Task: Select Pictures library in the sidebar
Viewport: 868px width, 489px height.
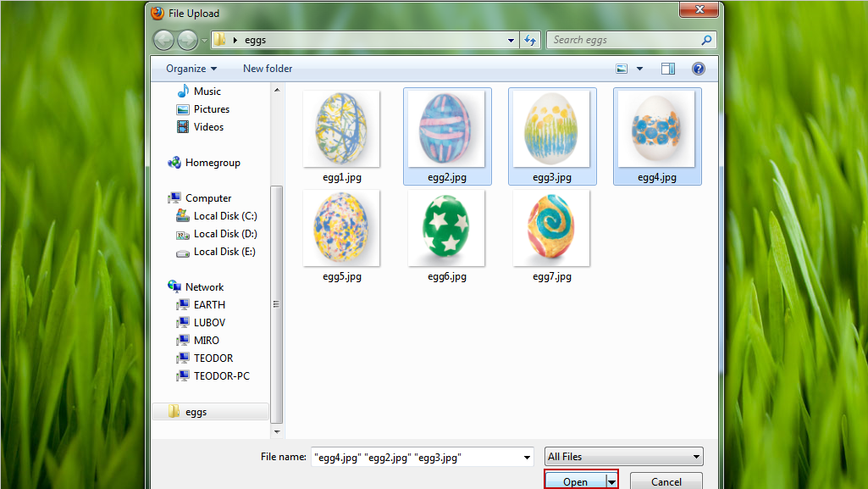Action: 202,109
